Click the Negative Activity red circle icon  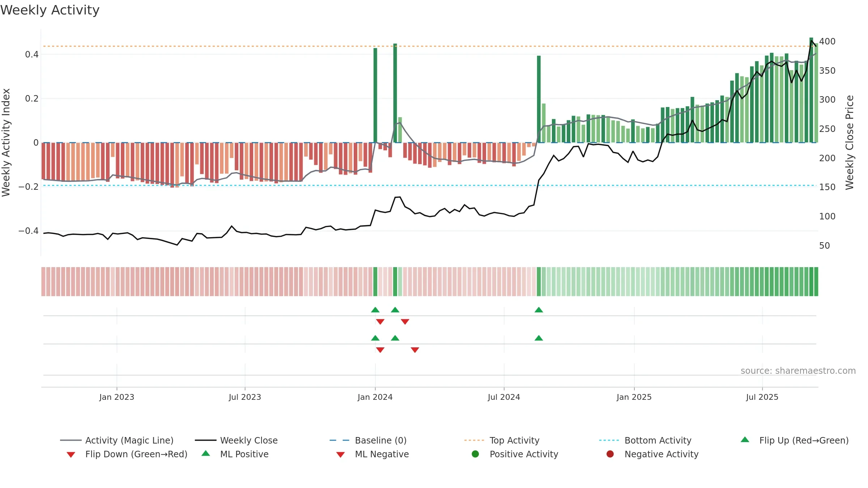pos(610,454)
